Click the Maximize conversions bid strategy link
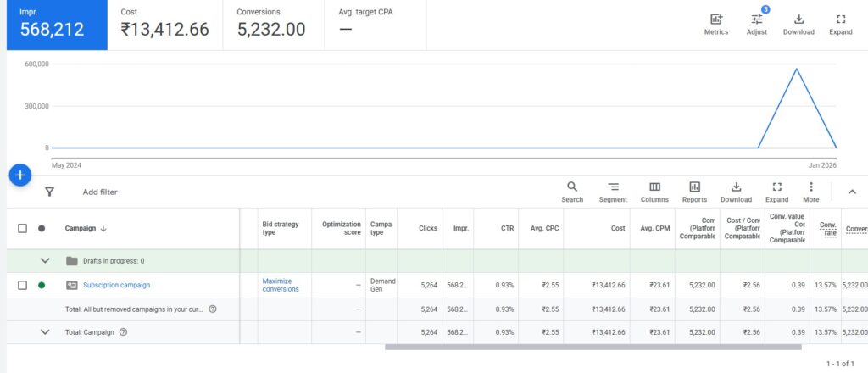This screenshot has width=868, height=373. [281, 285]
